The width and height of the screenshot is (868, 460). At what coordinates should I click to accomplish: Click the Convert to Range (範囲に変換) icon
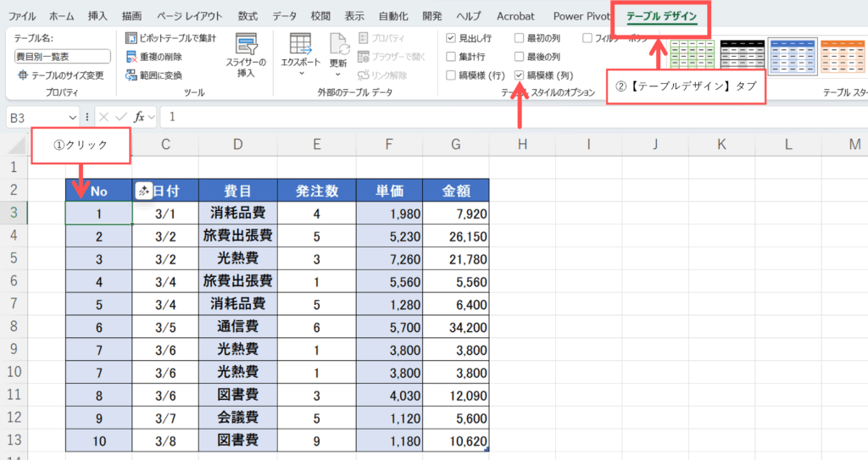(x=131, y=75)
